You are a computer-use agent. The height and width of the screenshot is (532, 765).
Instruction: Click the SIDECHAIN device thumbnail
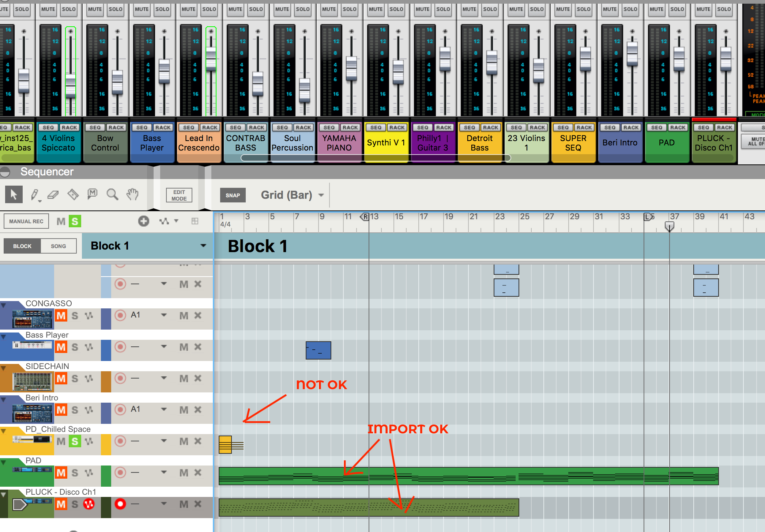pos(32,382)
